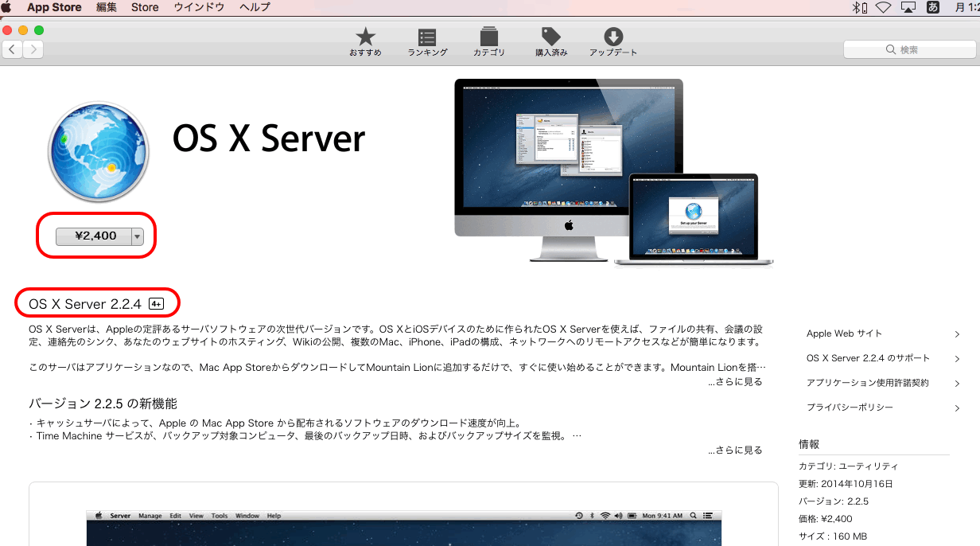This screenshot has height=546, width=980.
Task: Open the プライバシーポリシー link
Action: coord(850,408)
